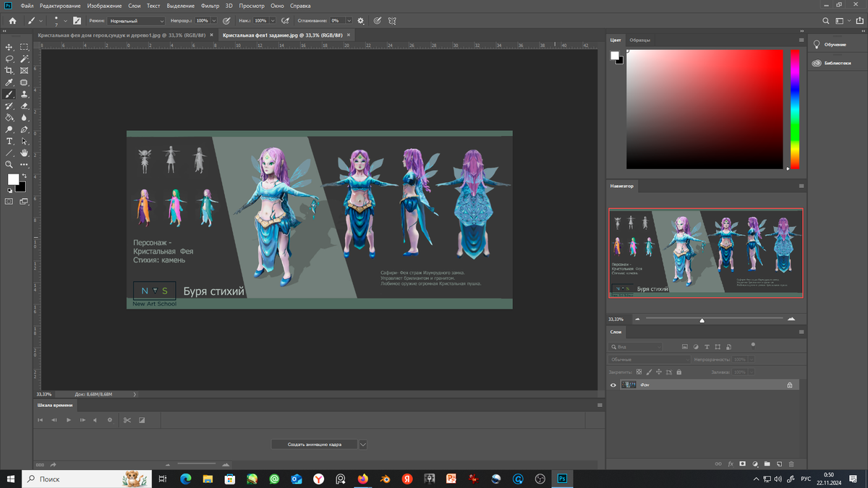Toggle pressure for size
This screenshot has height=488, width=868.
(x=378, y=21)
